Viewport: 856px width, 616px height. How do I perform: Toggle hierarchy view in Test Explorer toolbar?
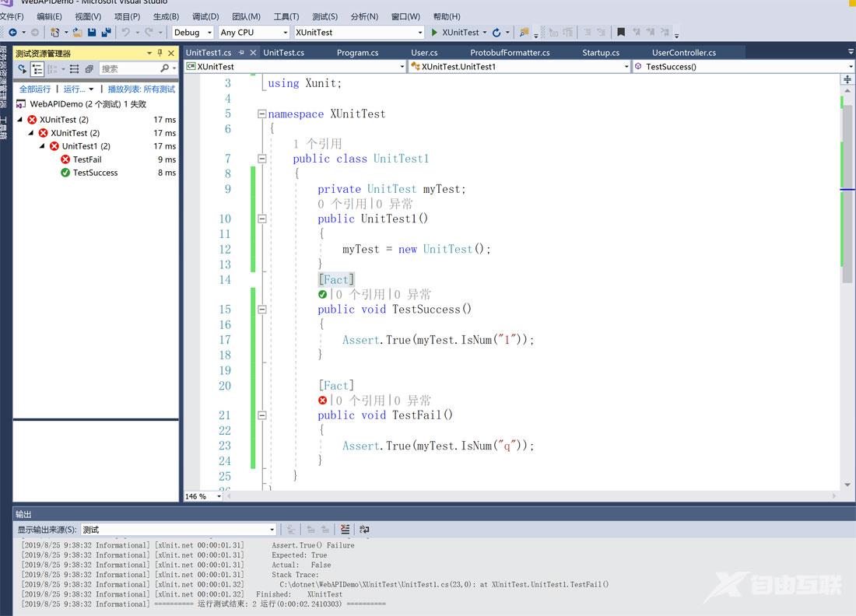click(x=37, y=69)
